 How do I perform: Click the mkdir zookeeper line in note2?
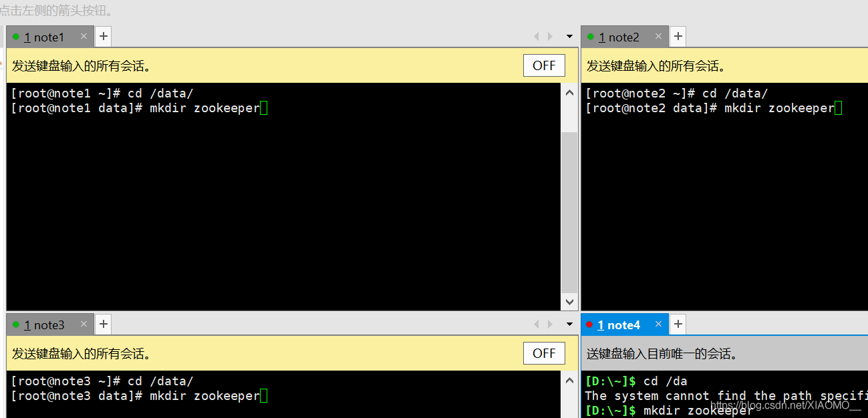pos(714,108)
